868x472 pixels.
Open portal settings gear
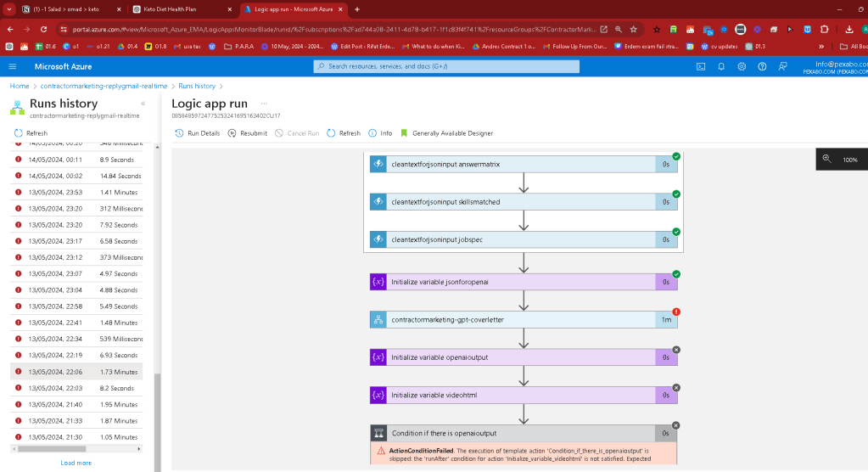(742, 66)
